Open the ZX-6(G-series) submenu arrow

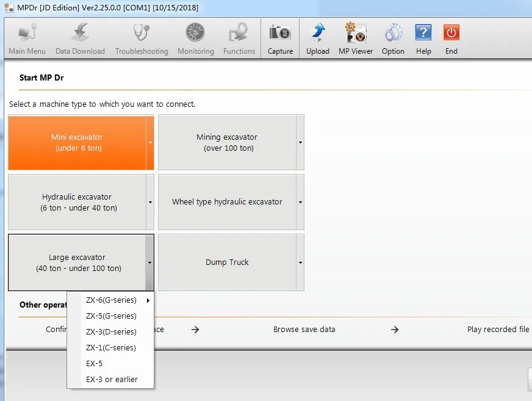148,300
